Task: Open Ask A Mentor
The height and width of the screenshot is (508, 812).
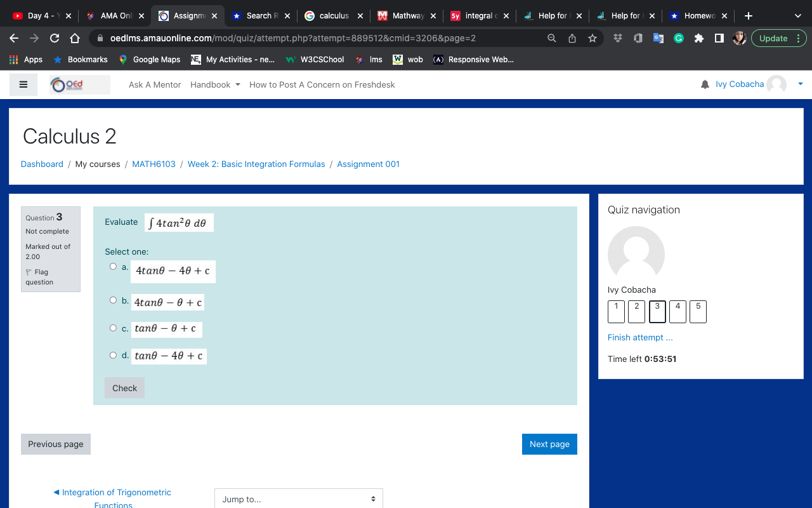Action: [155, 84]
